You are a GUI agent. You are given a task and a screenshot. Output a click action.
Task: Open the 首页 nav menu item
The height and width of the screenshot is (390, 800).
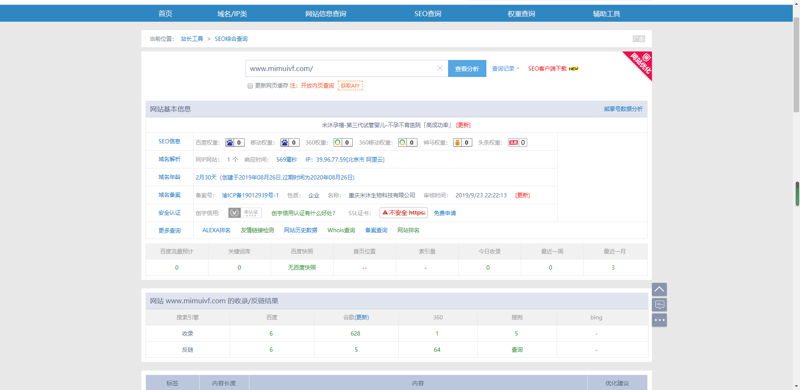click(x=165, y=14)
